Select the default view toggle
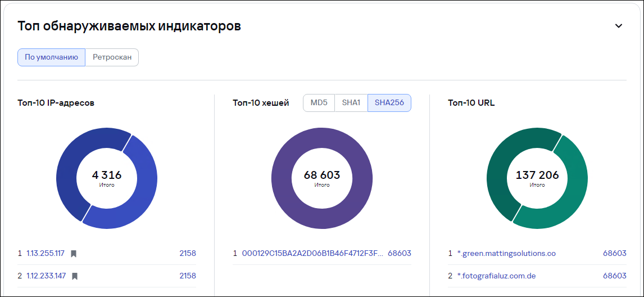 [x=51, y=57]
